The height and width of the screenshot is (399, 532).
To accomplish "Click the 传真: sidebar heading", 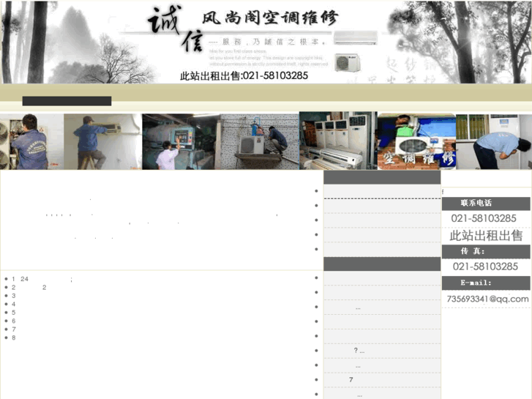I will point(486,252).
